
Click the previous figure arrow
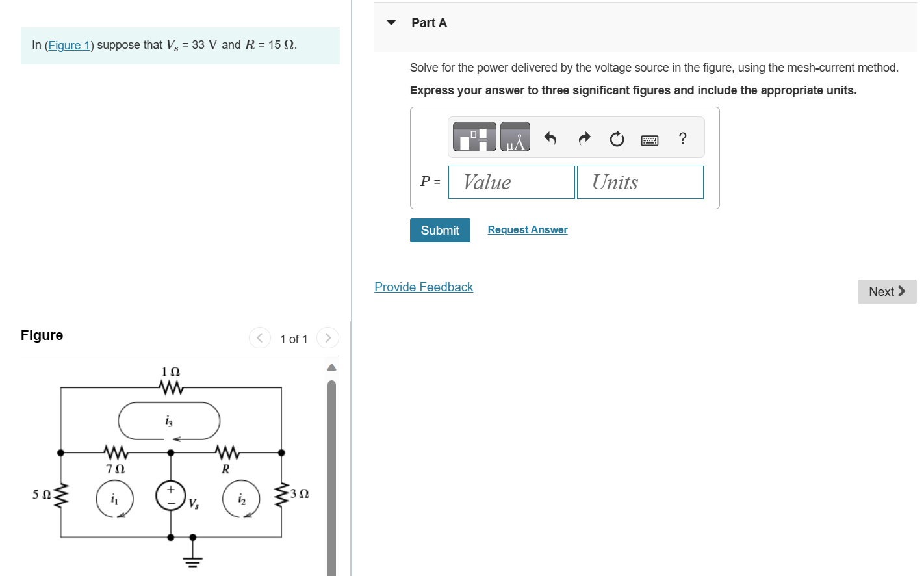click(x=259, y=337)
